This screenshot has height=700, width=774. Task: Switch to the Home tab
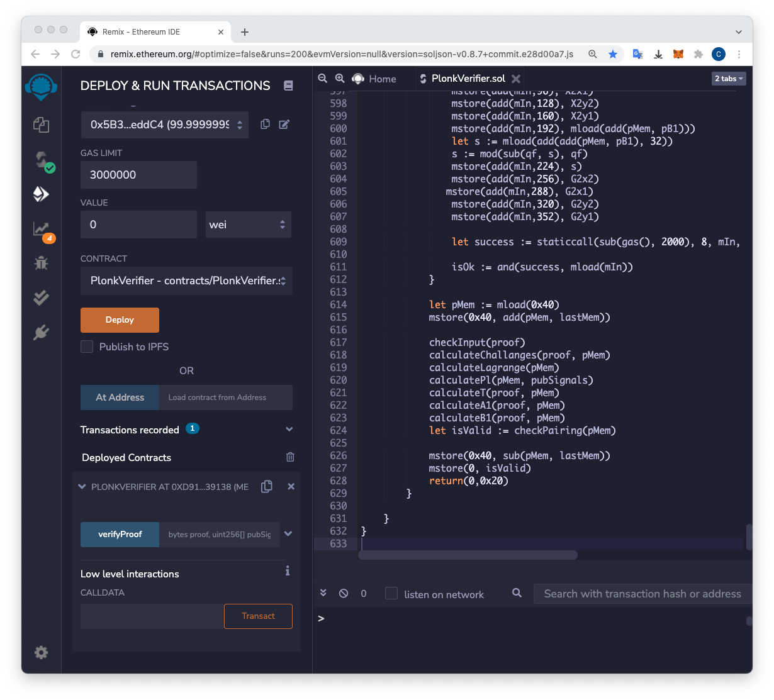pyautogui.click(x=376, y=79)
